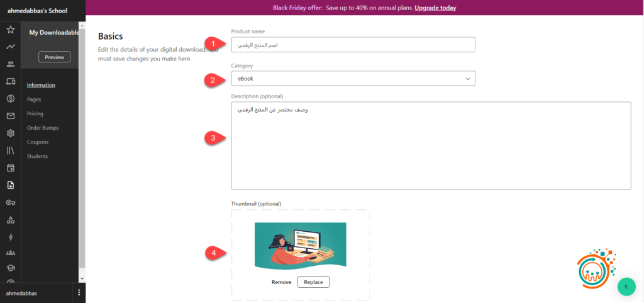Viewport: 644px width, 303px height.
Task: Click the dollar sign sales icon
Action: tap(10, 98)
